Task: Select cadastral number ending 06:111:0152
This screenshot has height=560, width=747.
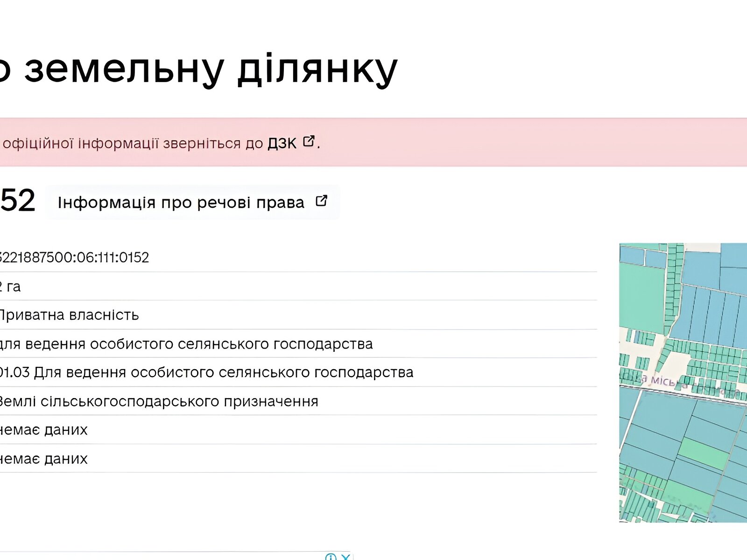Action: [x=74, y=258]
